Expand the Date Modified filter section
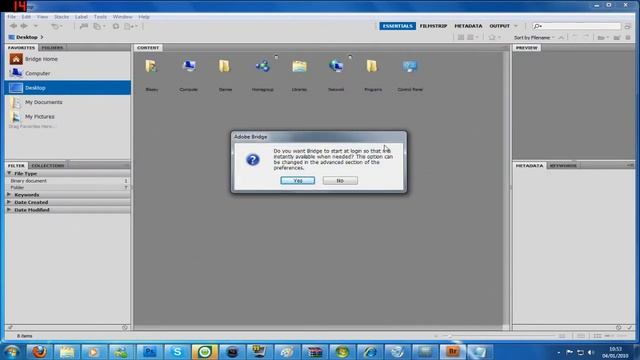Screen dimensions: 640x360 [9, 210]
